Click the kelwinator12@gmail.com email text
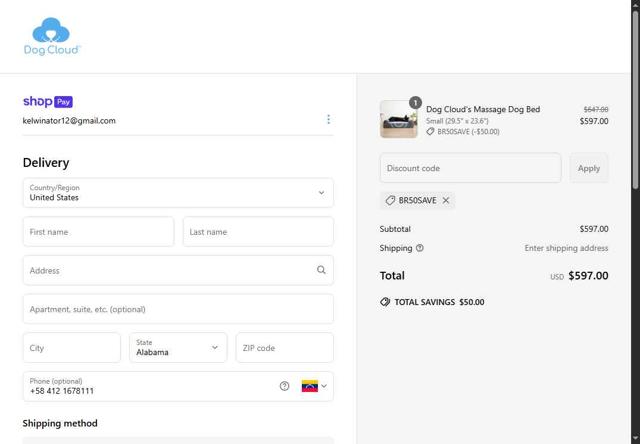Image resolution: width=640 pixels, height=444 pixels. [x=69, y=120]
